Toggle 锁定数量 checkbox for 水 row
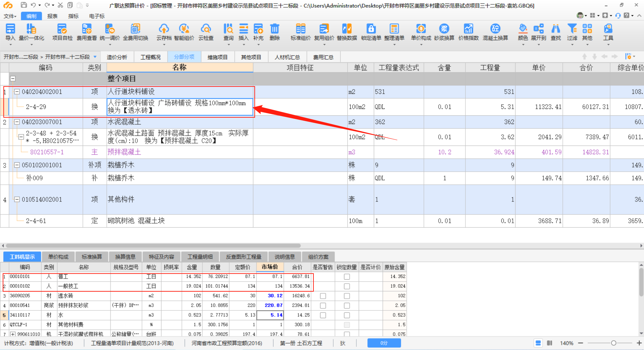644x350 pixels. (x=347, y=315)
